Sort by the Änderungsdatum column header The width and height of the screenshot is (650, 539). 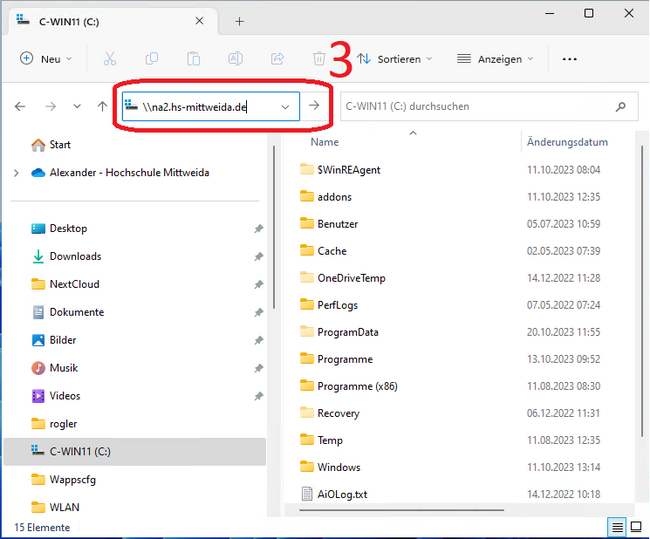pyautogui.click(x=567, y=143)
